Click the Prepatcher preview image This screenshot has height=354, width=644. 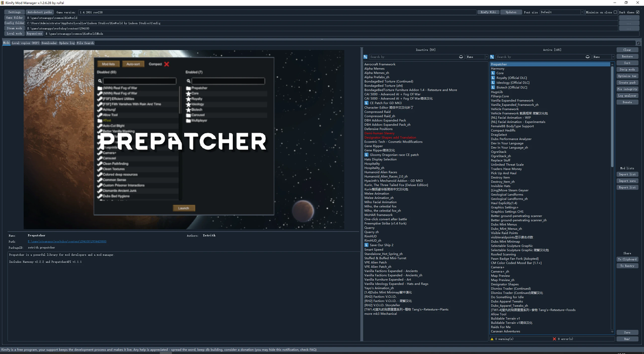coord(184,139)
